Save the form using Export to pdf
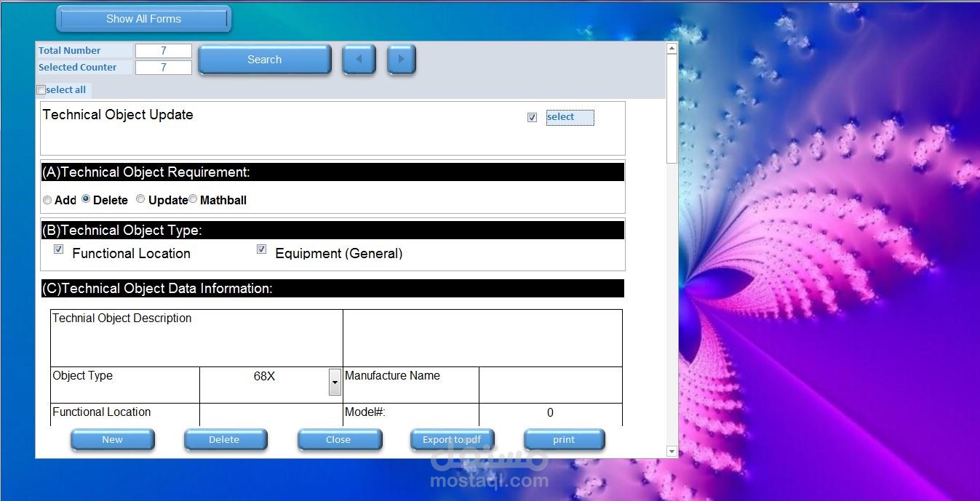The height and width of the screenshot is (501, 980). (452, 440)
